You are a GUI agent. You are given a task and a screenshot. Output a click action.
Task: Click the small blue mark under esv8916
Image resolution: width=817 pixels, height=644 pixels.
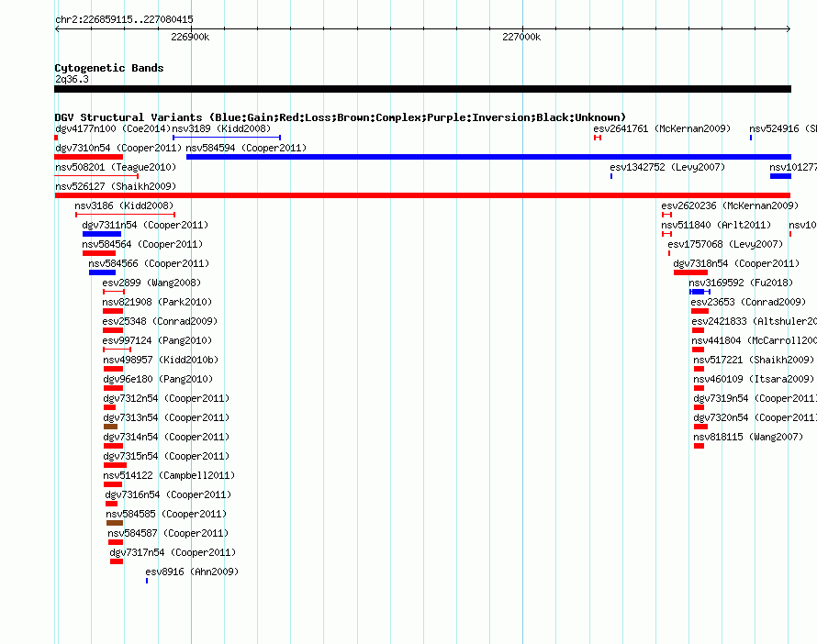tap(147, 581)
